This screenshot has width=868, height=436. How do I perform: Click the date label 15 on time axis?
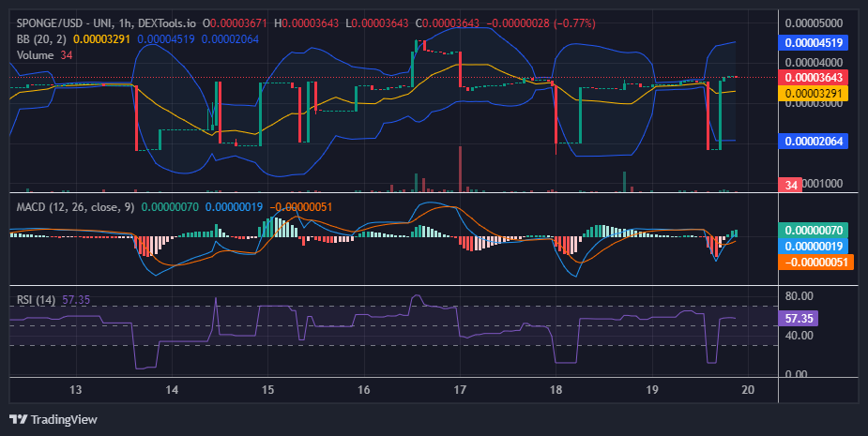(267, 389)
